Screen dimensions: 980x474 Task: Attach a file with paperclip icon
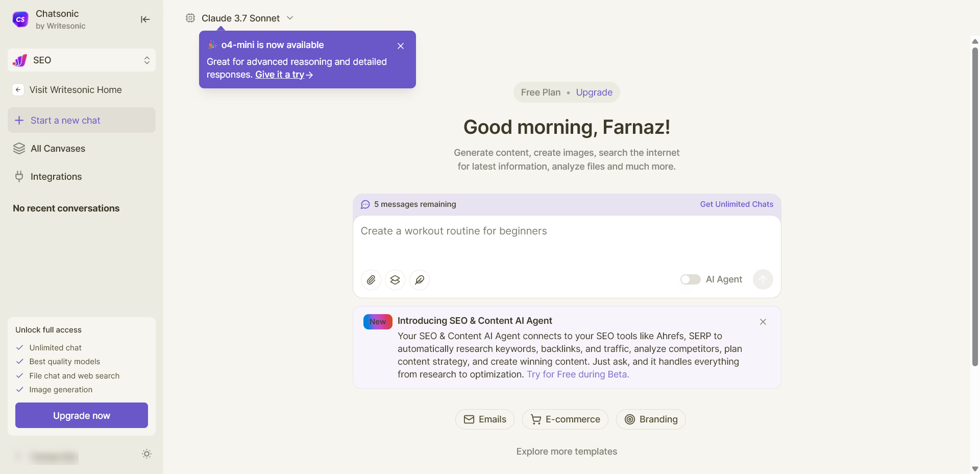tap(371, 280)
